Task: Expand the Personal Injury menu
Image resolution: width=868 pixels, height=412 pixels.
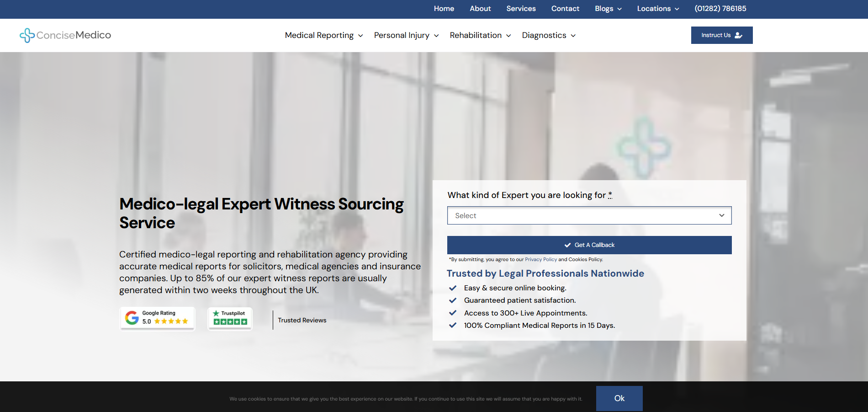Action: (x=406, y=35)
